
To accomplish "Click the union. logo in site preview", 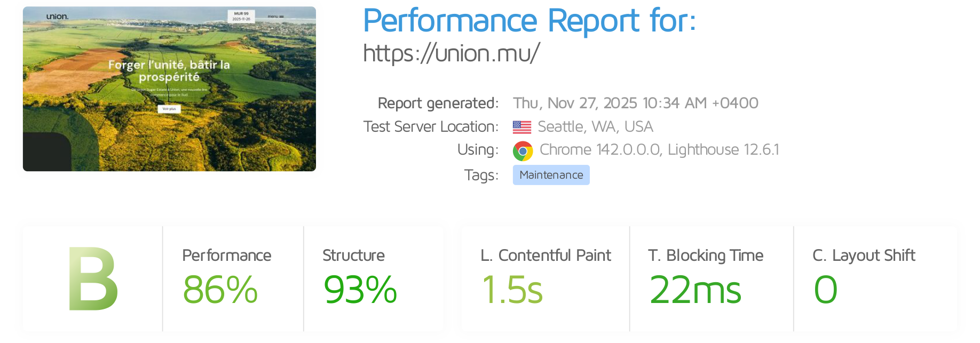I will 57,17.
